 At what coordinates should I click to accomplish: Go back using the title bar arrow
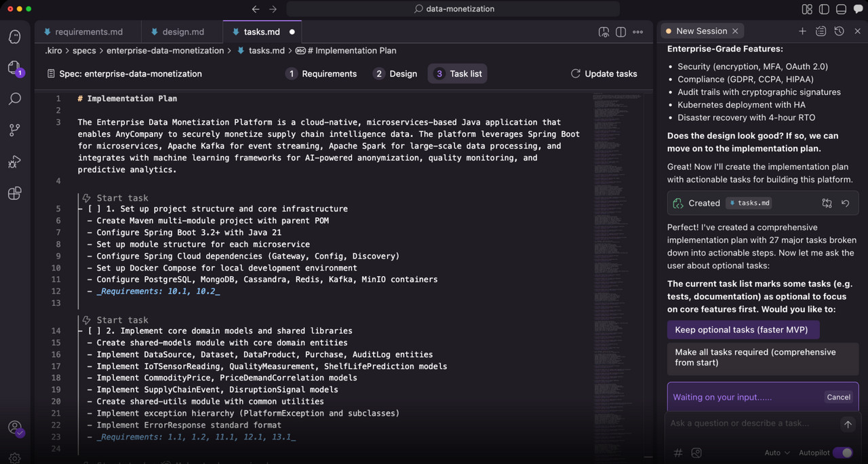pyautogui.click(x=256, y=9)
